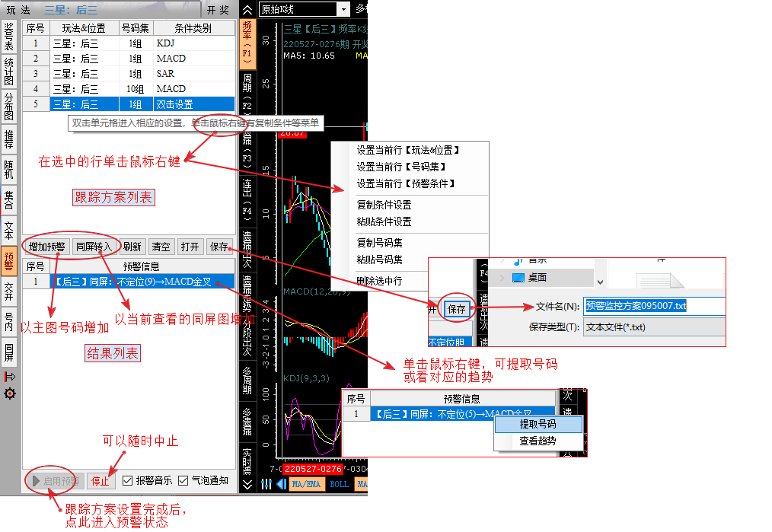Screen dimensions: 772x532
Task: Click the desktop 桌面 folder icon
Action: pos(518,277)
